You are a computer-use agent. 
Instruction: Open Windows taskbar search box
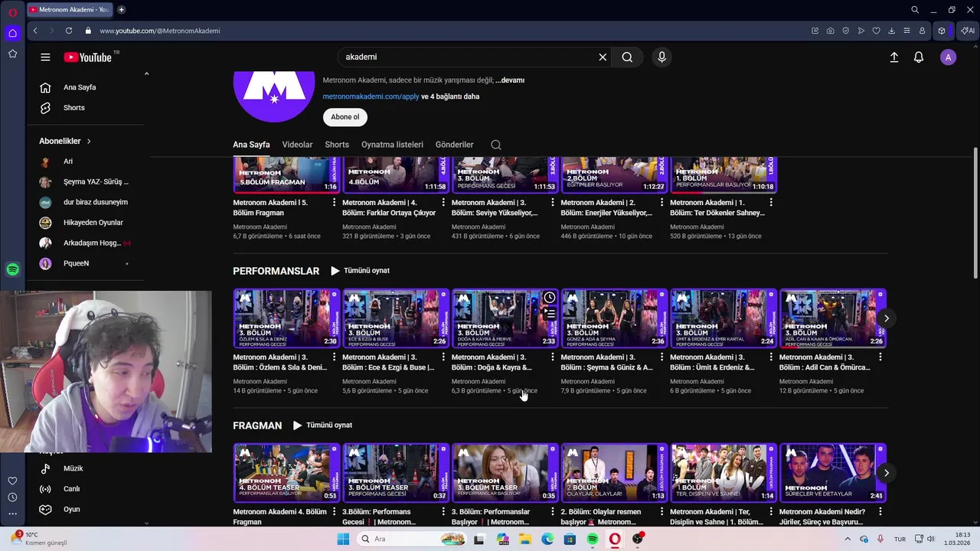tap(411, 539)
